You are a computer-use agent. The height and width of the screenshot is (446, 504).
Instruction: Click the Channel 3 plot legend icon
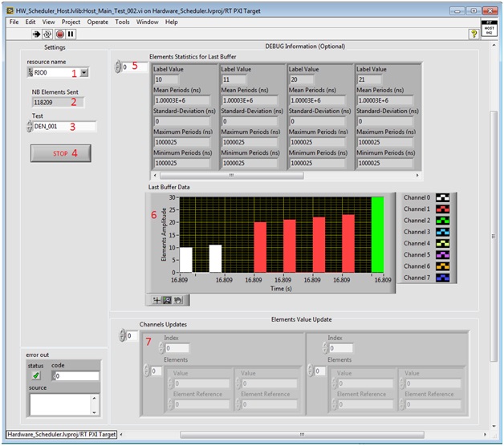coord(442,232)
